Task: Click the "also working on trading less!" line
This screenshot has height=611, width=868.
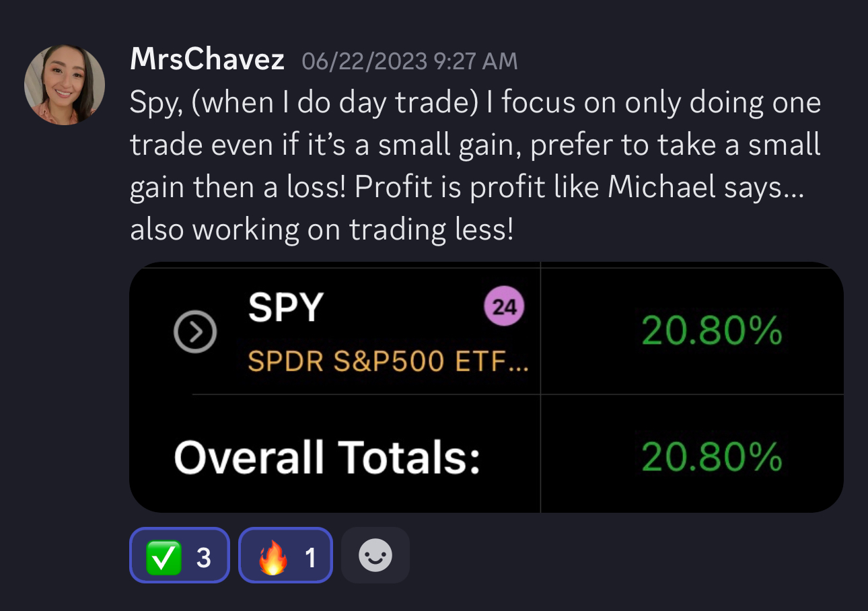Action: 322,230
